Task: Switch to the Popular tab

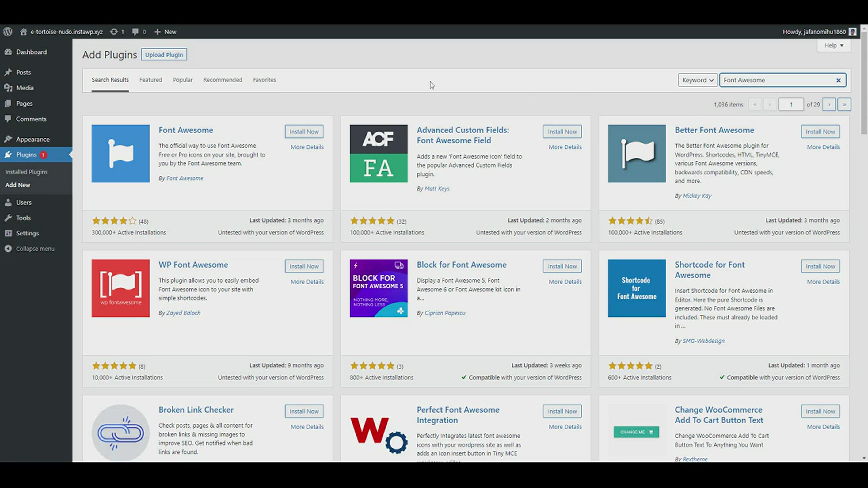Action: [x=183, y=80]
